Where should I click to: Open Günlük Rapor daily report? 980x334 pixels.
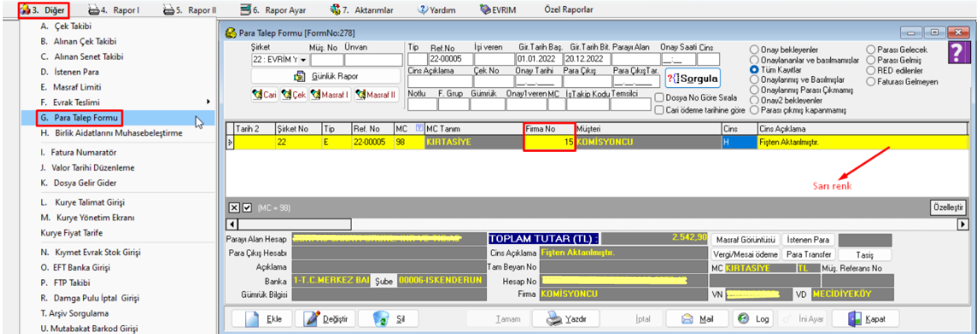pos(325,76)
